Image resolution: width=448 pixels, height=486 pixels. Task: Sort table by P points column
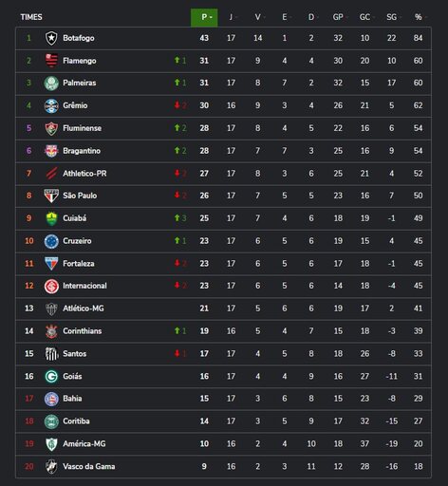coord(204,17)
